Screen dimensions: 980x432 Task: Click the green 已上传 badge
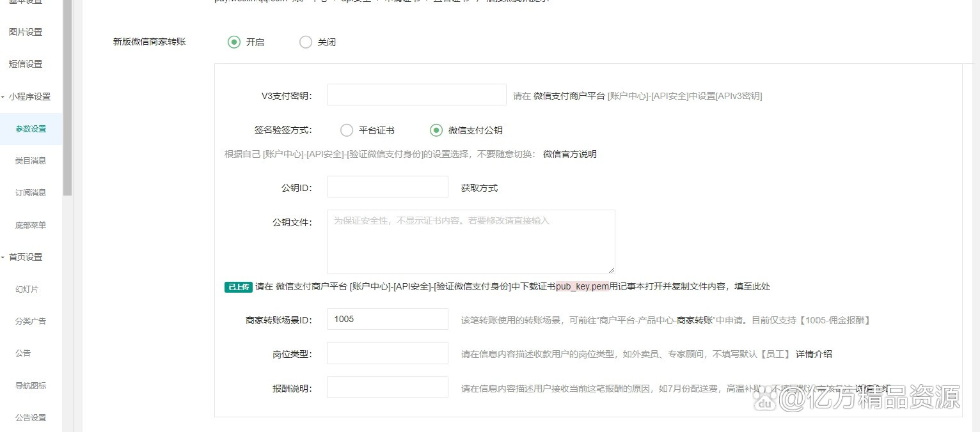coord(238,287)
